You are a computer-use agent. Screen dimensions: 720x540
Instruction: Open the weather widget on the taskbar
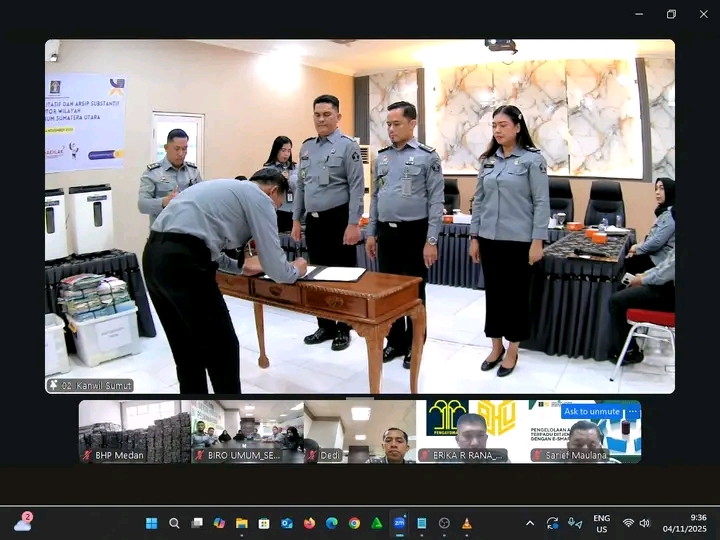point(22,523)
